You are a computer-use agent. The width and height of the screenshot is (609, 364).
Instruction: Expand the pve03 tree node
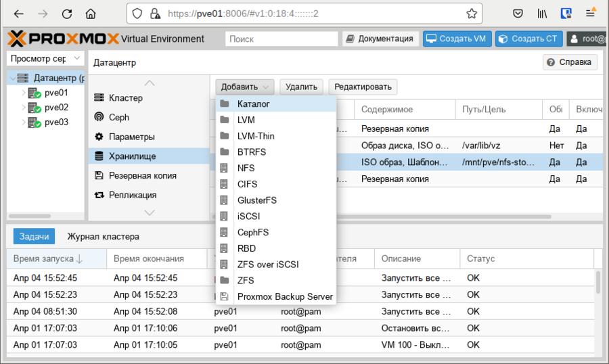point(23,122)
